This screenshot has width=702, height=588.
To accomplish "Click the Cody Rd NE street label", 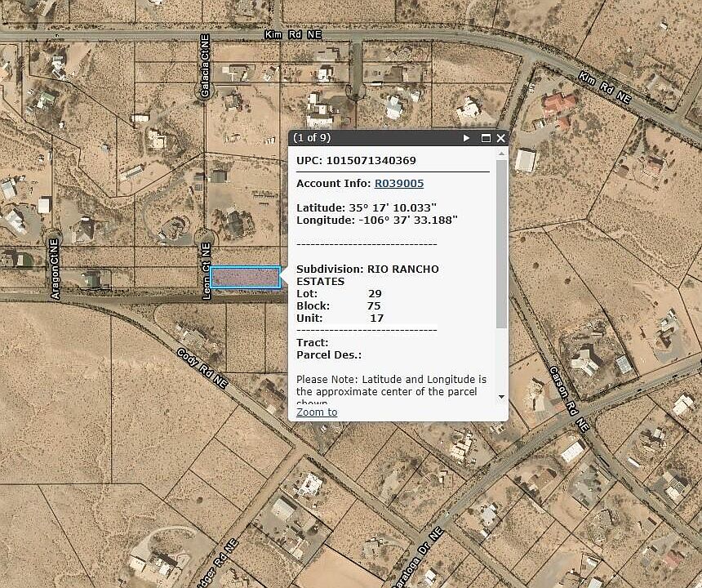I will pyautogui.click(x=202, y=368).
